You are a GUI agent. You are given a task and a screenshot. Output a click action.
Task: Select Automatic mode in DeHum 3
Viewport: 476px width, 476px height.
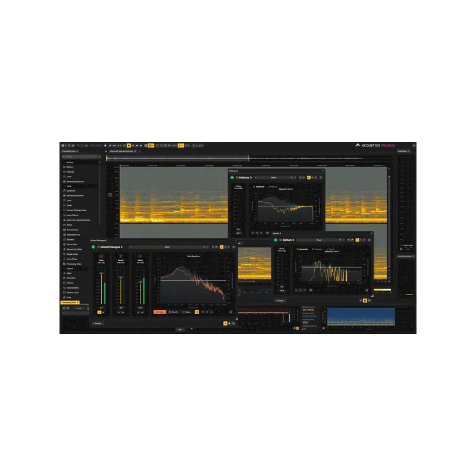(302, 249)
